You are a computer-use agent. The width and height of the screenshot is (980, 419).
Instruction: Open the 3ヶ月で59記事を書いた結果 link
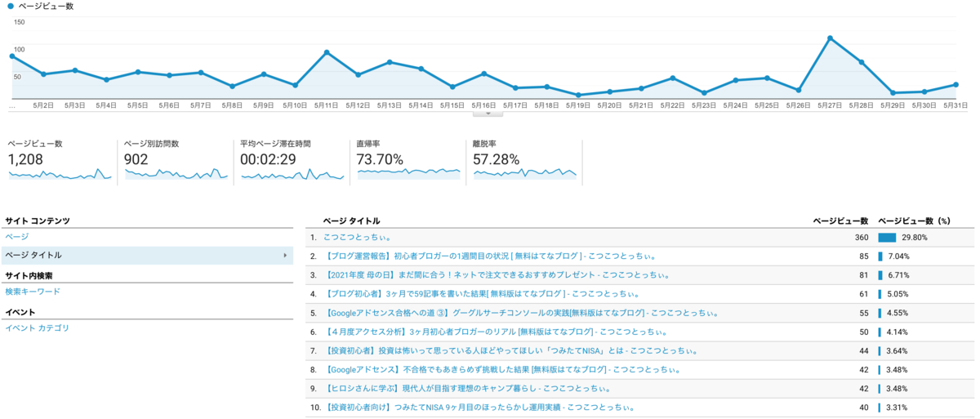coord(482,294)
